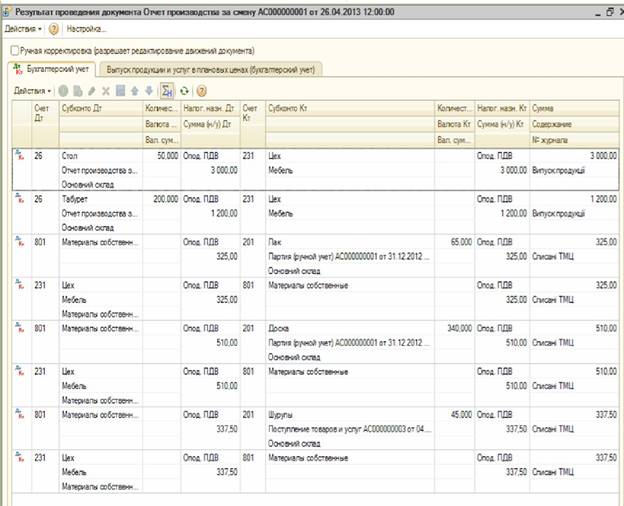Click the Налог. назн. Дт column header
Image resolution: width=624 pixels, height=506 pixels.
(x=211, y=109)
